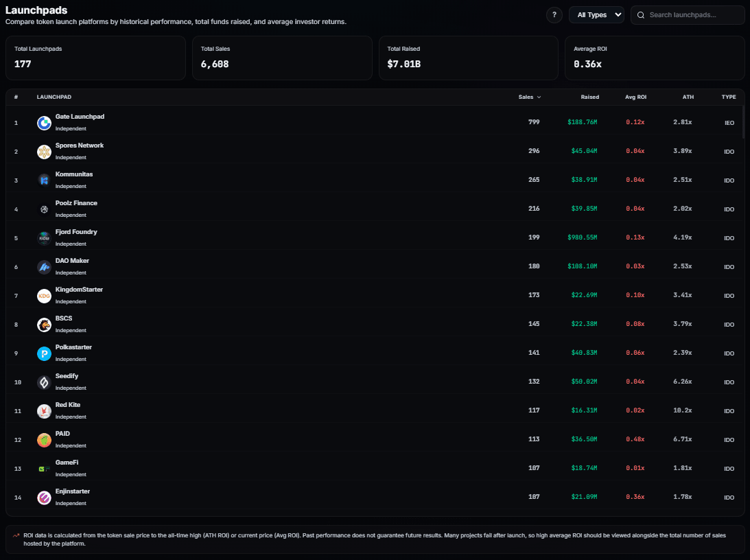750x560 pixels.
Task: Click the Total Sales 6,608 card
Action: coord(282,58)
